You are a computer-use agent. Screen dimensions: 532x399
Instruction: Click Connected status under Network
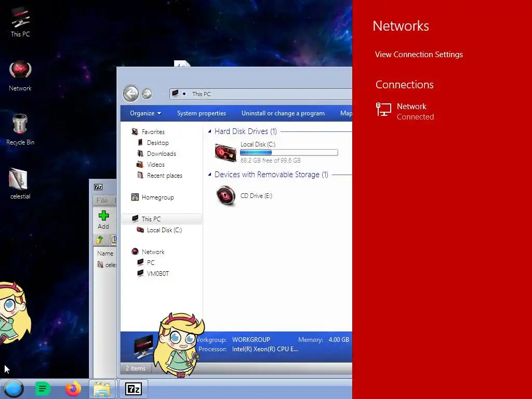pyautogui.click(x=415, y=117)
